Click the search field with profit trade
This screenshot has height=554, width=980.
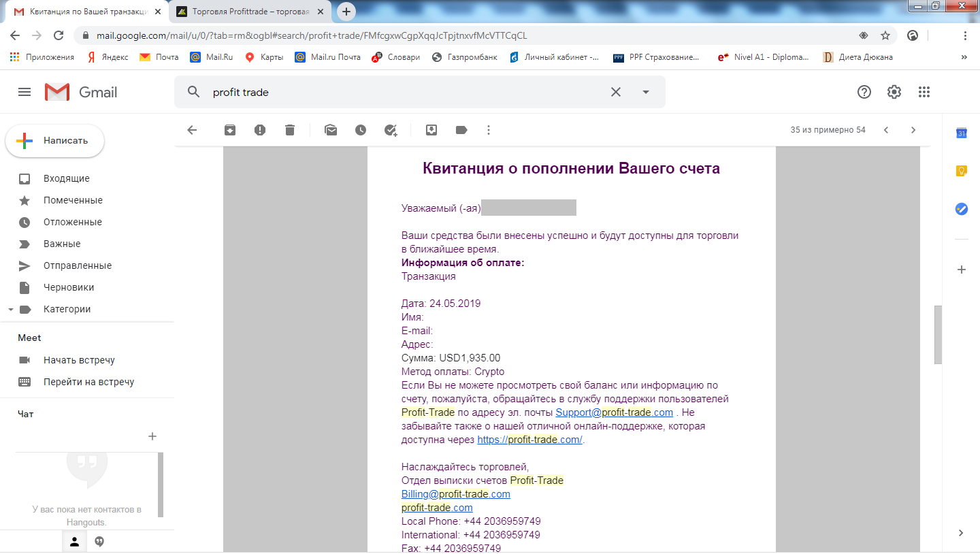tap(408, 92)
